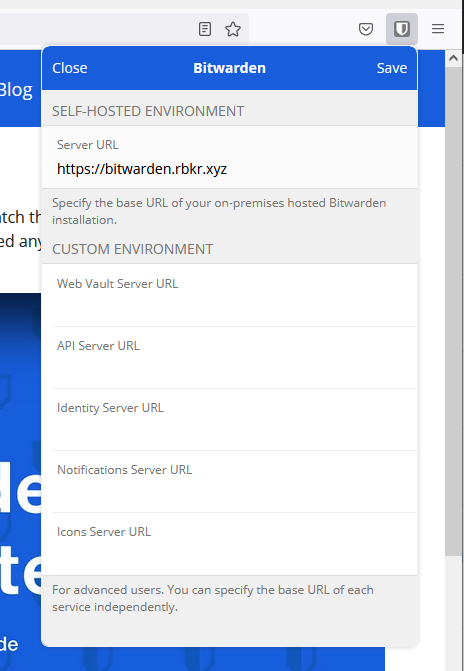Viewport: 464px width, 671px height.
Task: Open the Firefox hamburger menu
Action: click(x=437, y=29)
